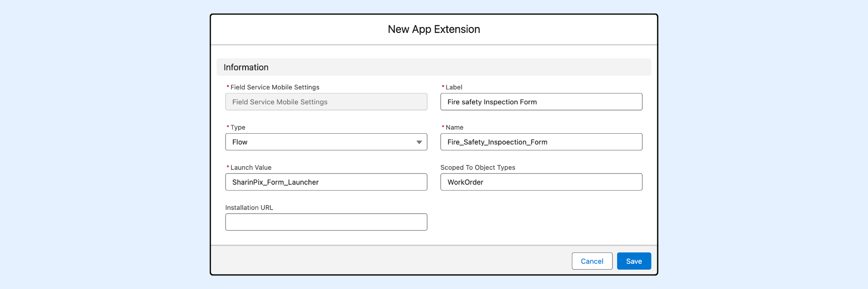Click the Launch Value field label

(250, 168)
